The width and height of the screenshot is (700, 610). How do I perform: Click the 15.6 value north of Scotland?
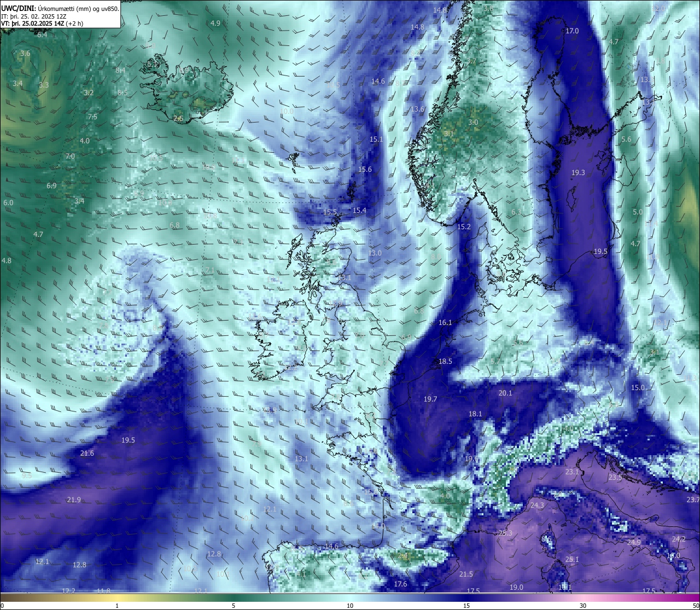(365, 169)
